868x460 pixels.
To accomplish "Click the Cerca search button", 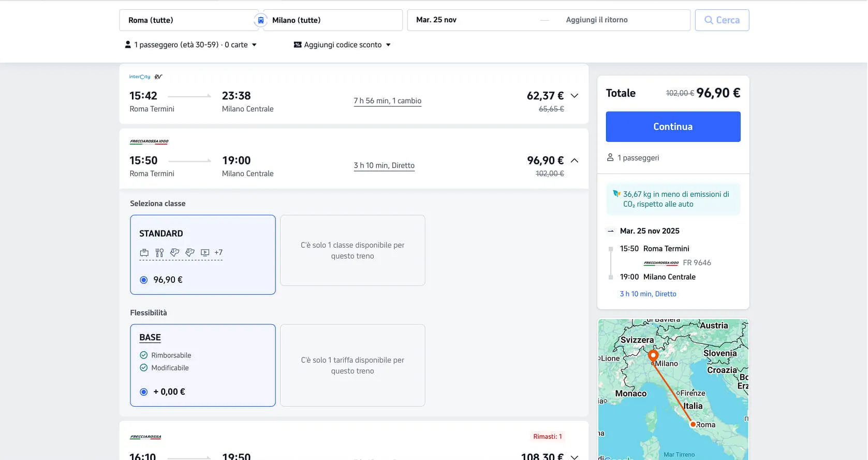I will click(x=722, y=20).
